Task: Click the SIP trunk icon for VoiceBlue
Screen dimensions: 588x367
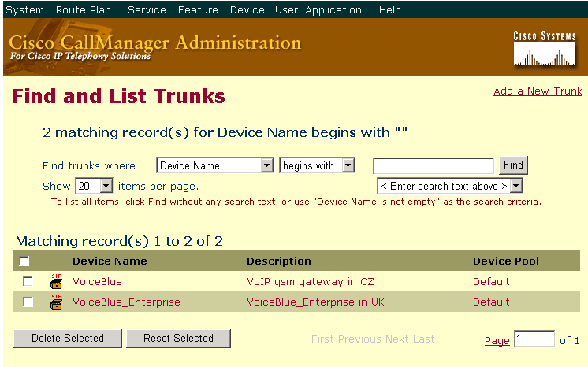Action: tap(56, 281)
